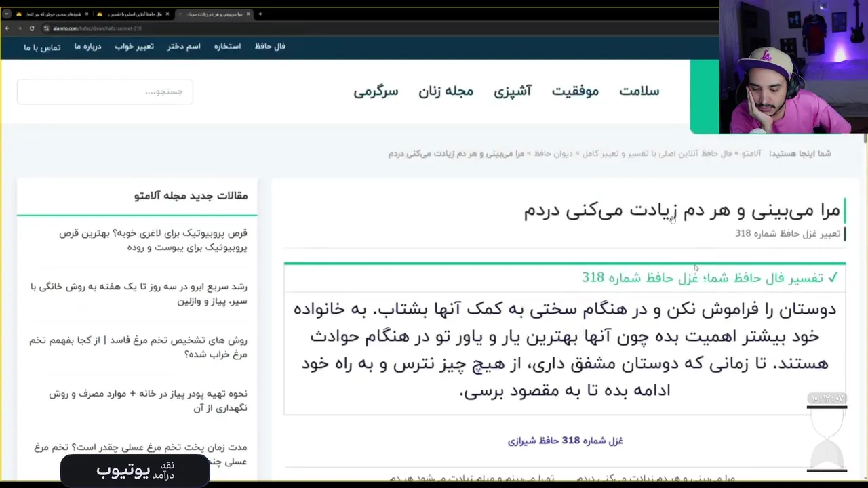This screenshot has width=868, height=488.
Task: Click the streamer webcam overlay
Action: click(793, 68)
